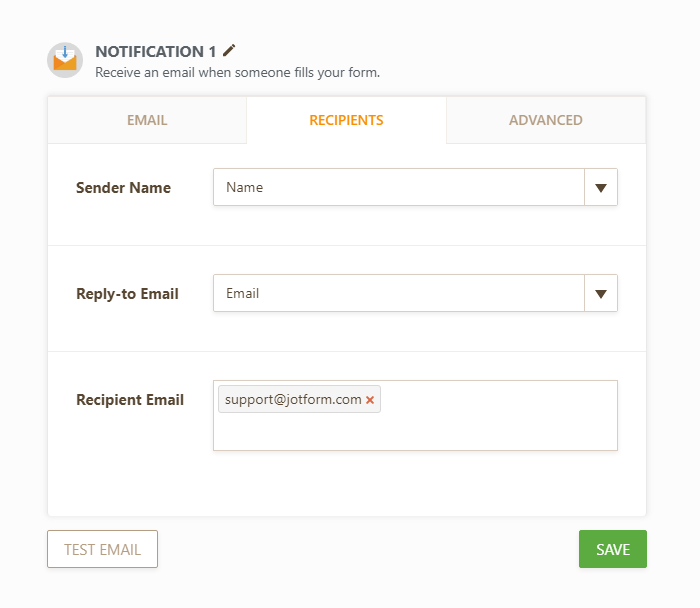The image size is (700, 608).
Task: Remove support@jotform.com using the red x
Action: (370, 400)
